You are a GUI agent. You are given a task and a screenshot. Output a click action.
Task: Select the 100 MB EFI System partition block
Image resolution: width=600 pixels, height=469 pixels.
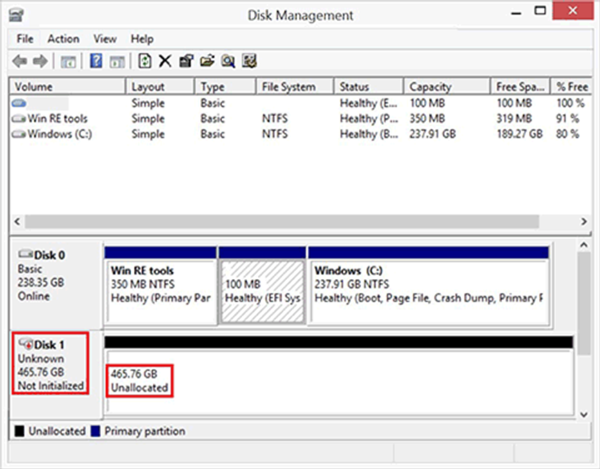click(x=262, y=287)
